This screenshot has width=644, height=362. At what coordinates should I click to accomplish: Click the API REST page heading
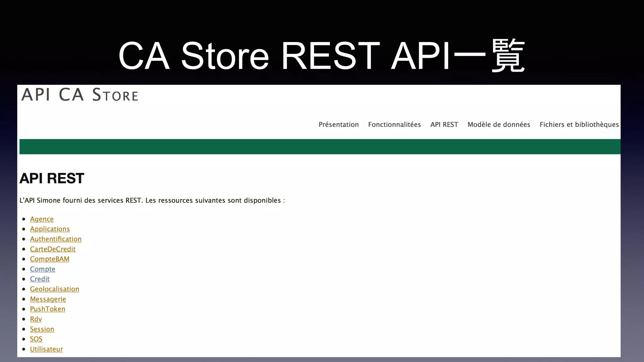pos(52,178)
